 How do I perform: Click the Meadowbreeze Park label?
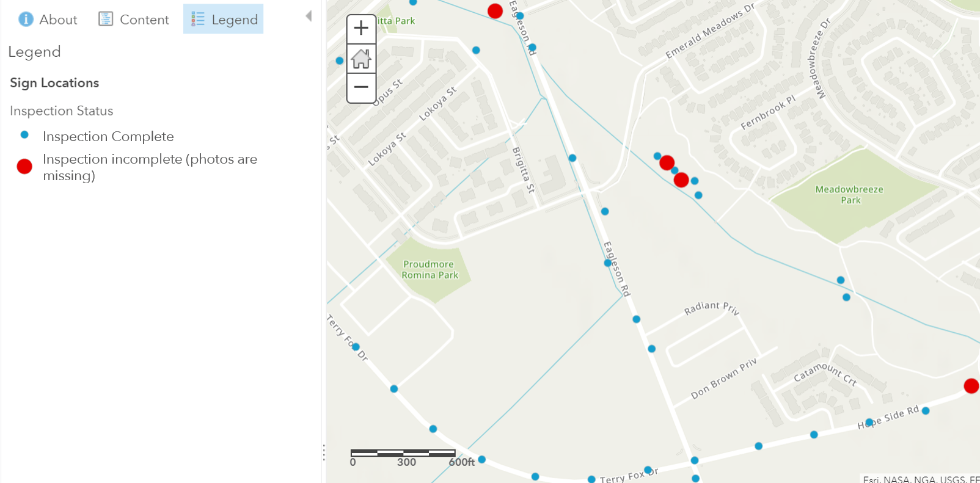coord(849,195)
